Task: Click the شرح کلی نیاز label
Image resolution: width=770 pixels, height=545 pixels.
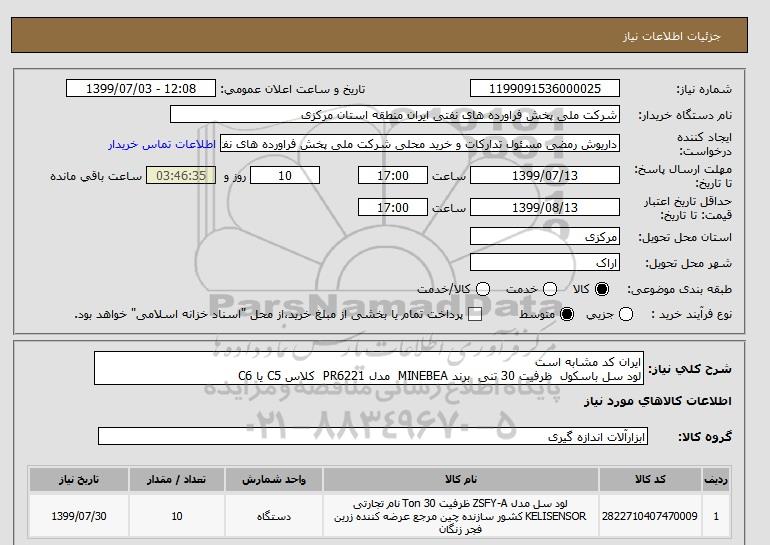Action: pyautogui.click(x=690, y=369)
